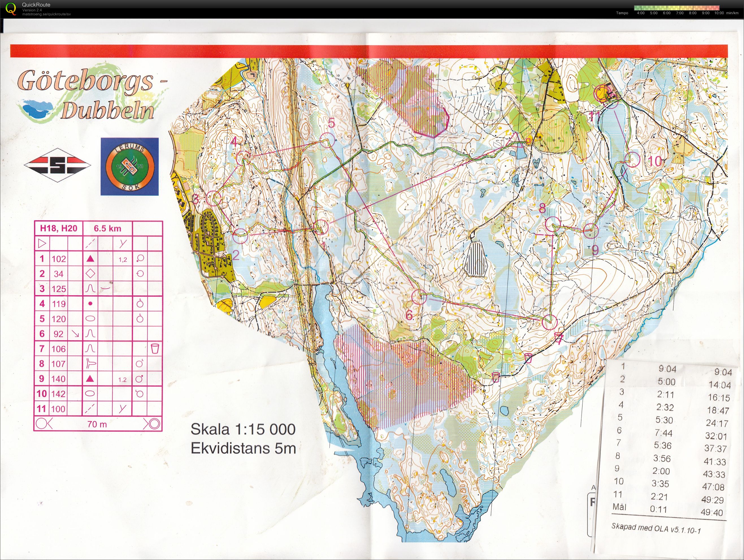Click the refreshment cup symbol in row 7

click(155, 348)
